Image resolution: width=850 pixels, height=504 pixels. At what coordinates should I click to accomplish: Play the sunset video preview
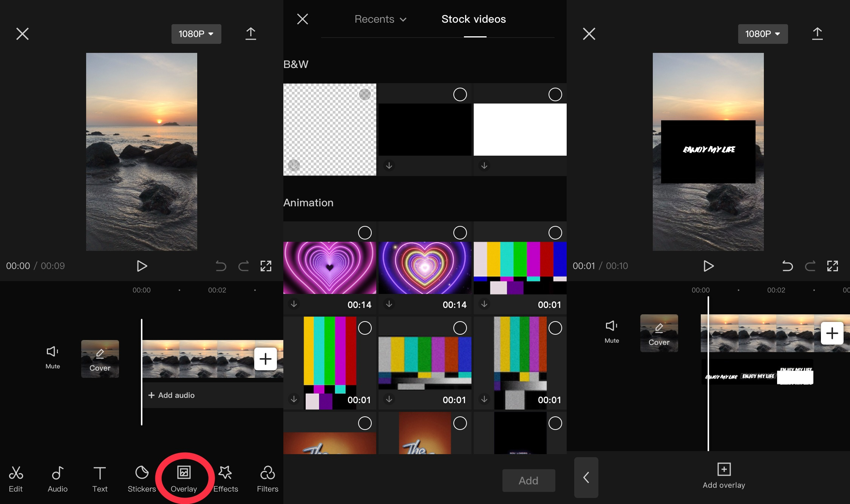pyautogui.click(x=142, y=266)
